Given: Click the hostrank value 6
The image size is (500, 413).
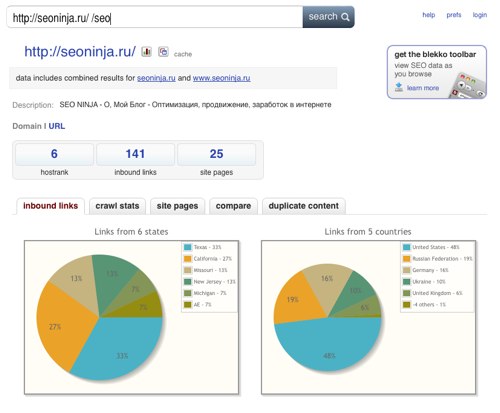Looking at the screenshot, I should point(54,154).
